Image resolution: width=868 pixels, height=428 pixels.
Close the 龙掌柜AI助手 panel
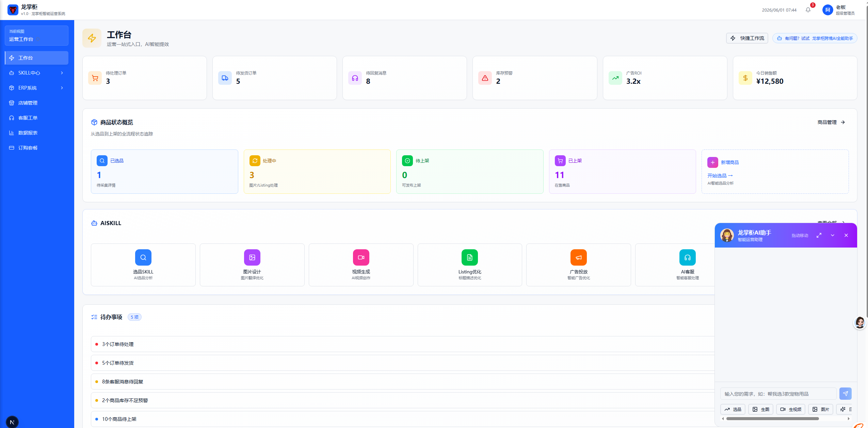point(846,235)
